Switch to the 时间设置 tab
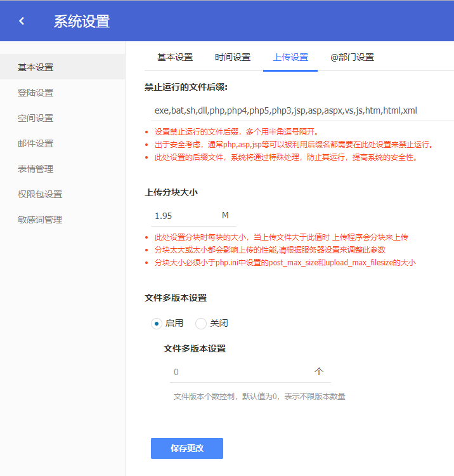The height and width of the screenshot is (476, 454). (233, 57)
